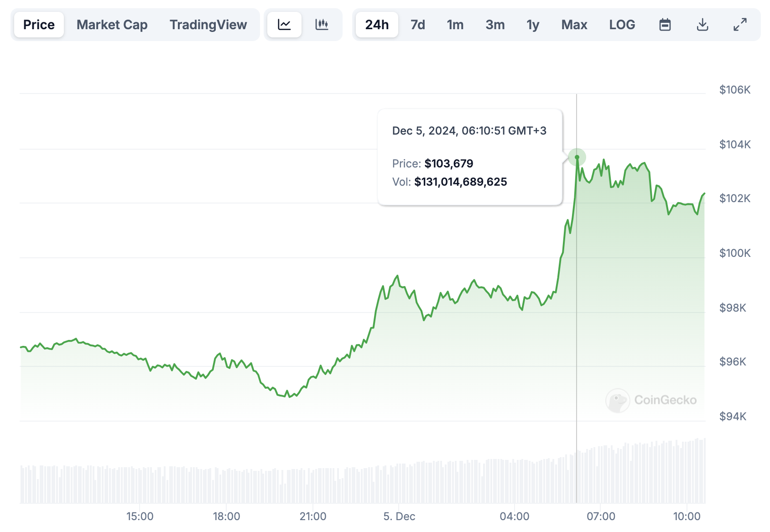Viewport: 770px width, 532px height.
Task: Click highlighted data point at $103,679
Action: pyautogui.click(x=577, y=157)
